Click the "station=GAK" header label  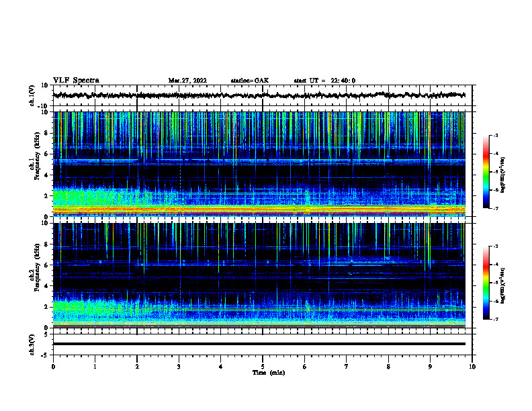250,81
